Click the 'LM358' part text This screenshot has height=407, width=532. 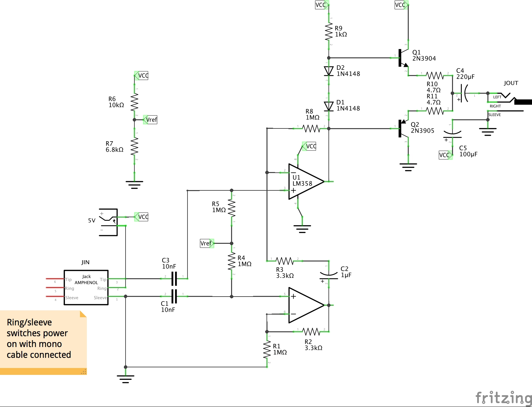point(302,184)
